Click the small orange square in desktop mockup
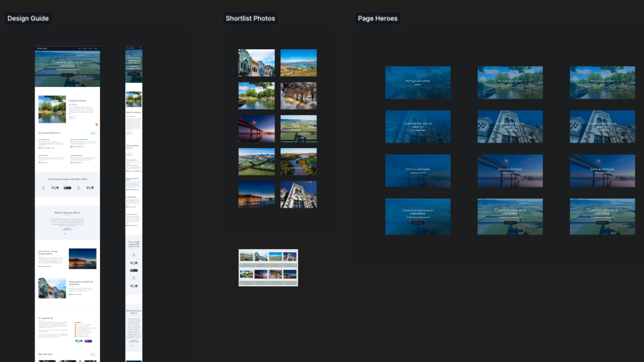This screenshot has height=362, width=644. (x=97, y=125)
